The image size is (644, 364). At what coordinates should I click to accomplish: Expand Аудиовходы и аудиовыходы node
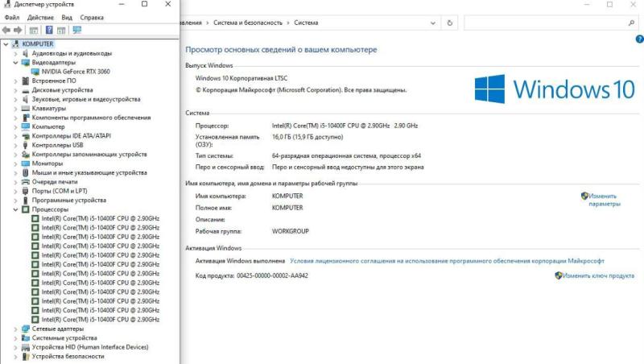pyautogui.click(x=15, y=53)
